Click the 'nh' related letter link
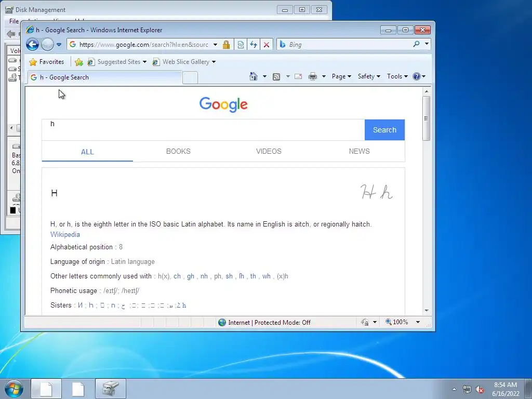 pos(204,276)
